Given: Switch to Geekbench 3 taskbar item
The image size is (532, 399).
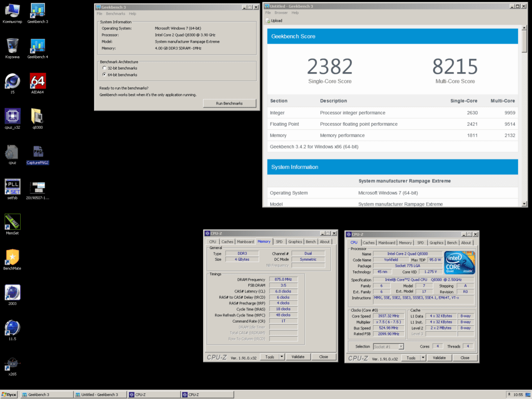Looking at the screenshot, I should 47,395.
